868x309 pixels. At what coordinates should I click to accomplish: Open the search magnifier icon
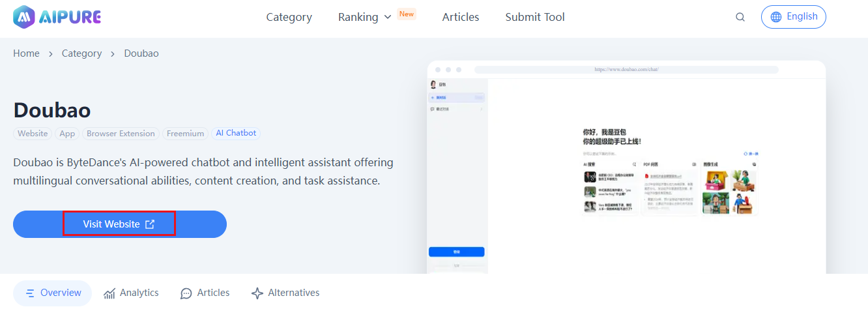tap(740, 18)
